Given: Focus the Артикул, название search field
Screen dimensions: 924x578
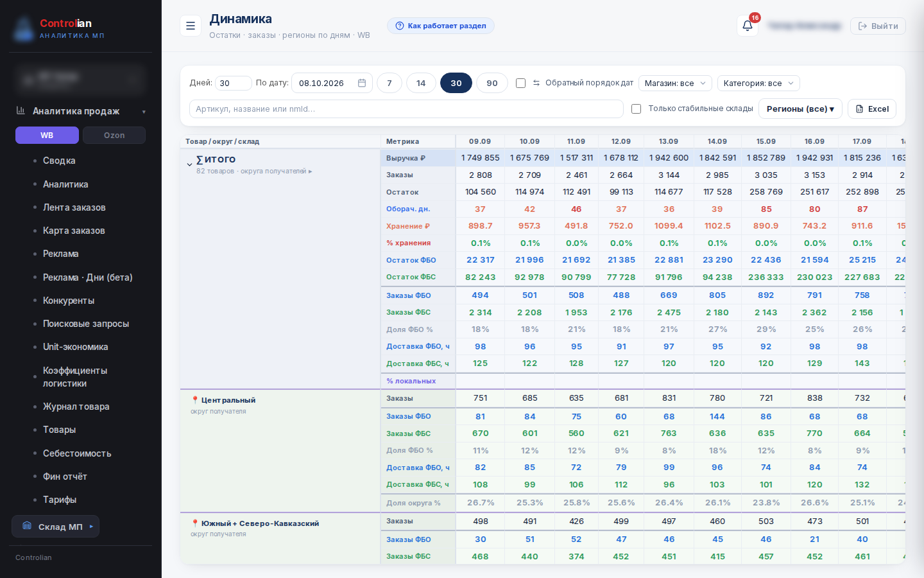Looking at the screenshot, I should (x=406, y=109).
